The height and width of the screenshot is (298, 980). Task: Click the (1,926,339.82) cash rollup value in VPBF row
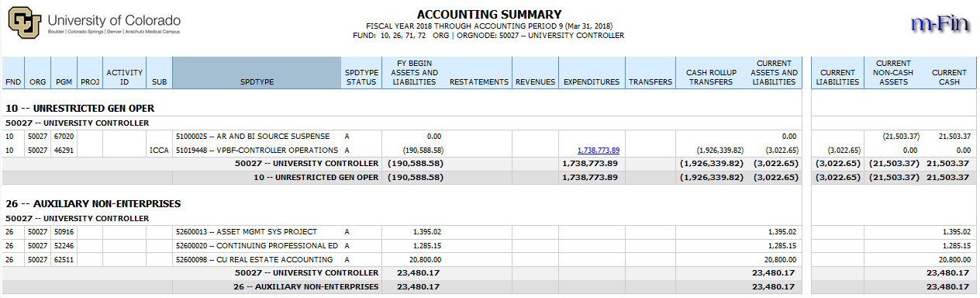pyautogui.click(x=720, y=150)
